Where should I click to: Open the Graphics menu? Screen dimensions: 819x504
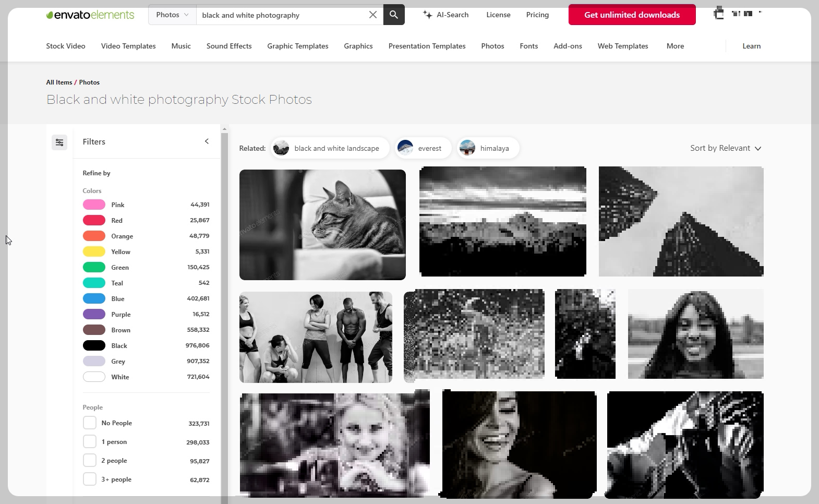tap(358, 46)
